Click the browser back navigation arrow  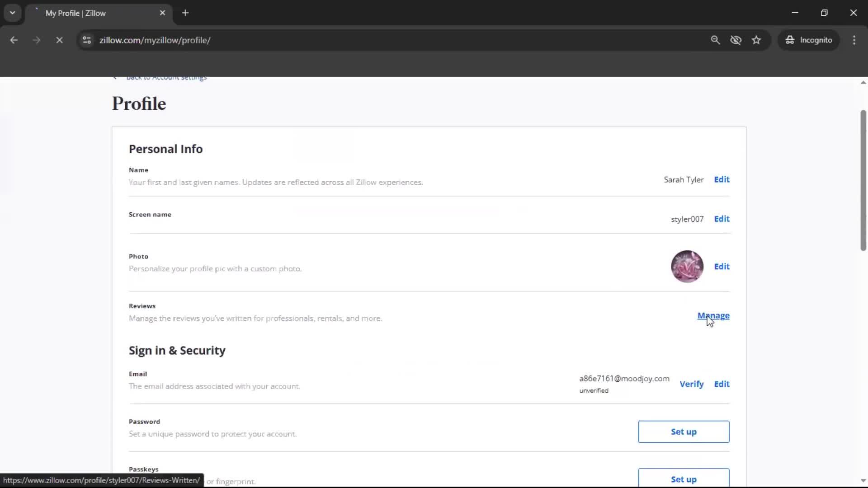click(14, 40)
